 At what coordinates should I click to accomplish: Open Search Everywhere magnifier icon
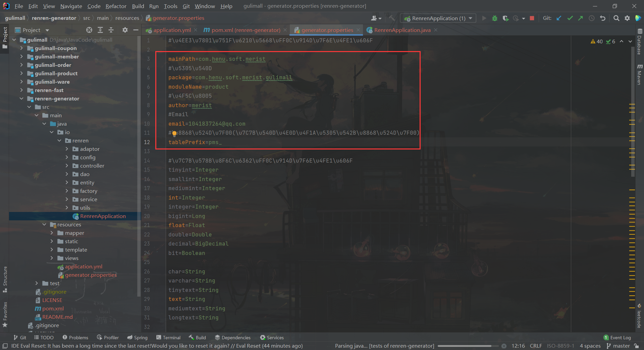(616, 18)
